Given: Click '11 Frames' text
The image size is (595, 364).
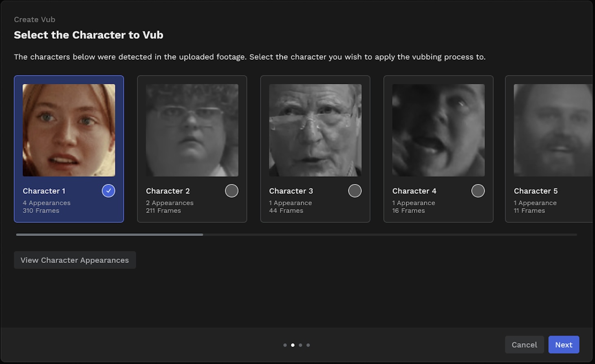Looking at the screenshot, I should click(x=529, y=211).
